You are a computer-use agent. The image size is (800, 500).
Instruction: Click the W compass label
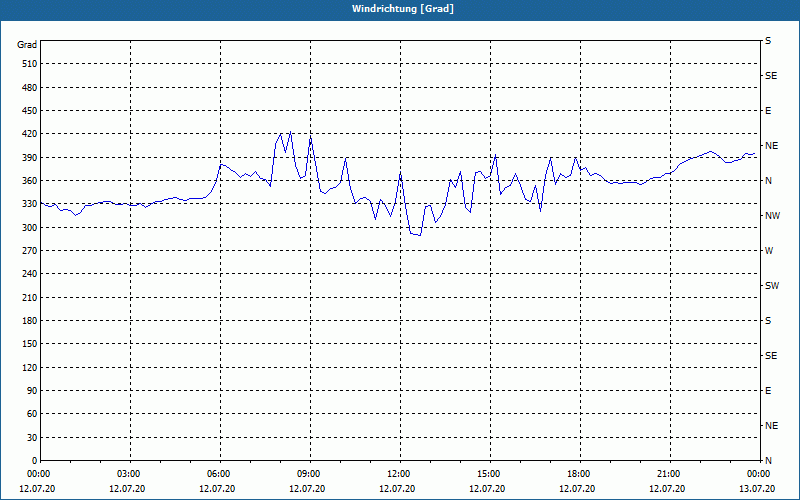point(769,251)
